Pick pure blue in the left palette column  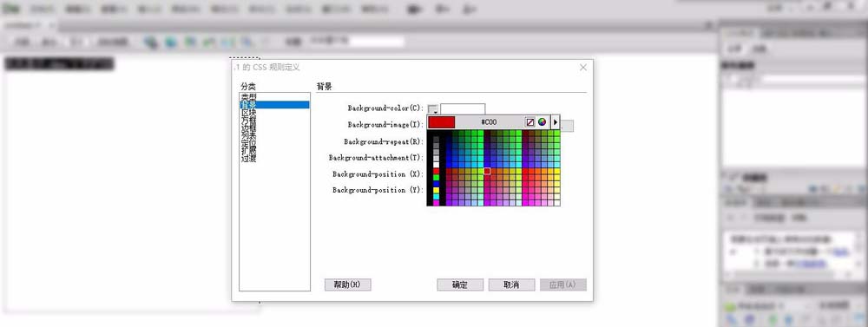pyautogui.click(x=437, y=184)
